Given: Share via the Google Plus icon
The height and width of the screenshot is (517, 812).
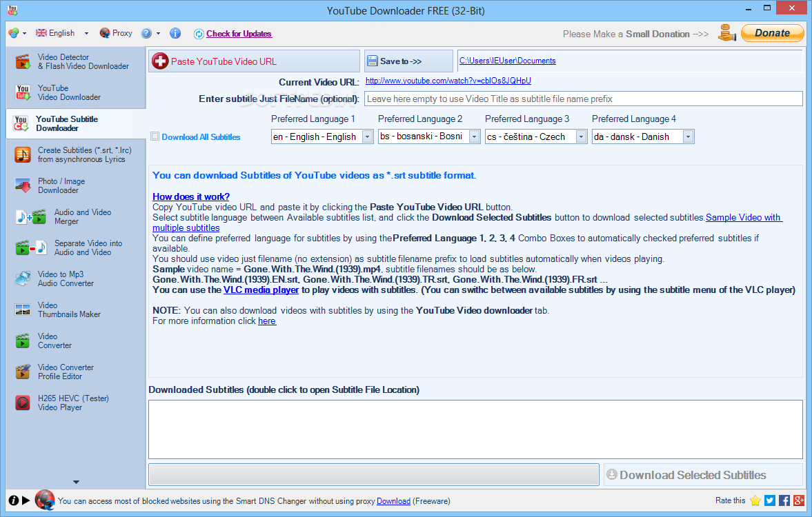Looking at the screenshot, I should point(798,500).
